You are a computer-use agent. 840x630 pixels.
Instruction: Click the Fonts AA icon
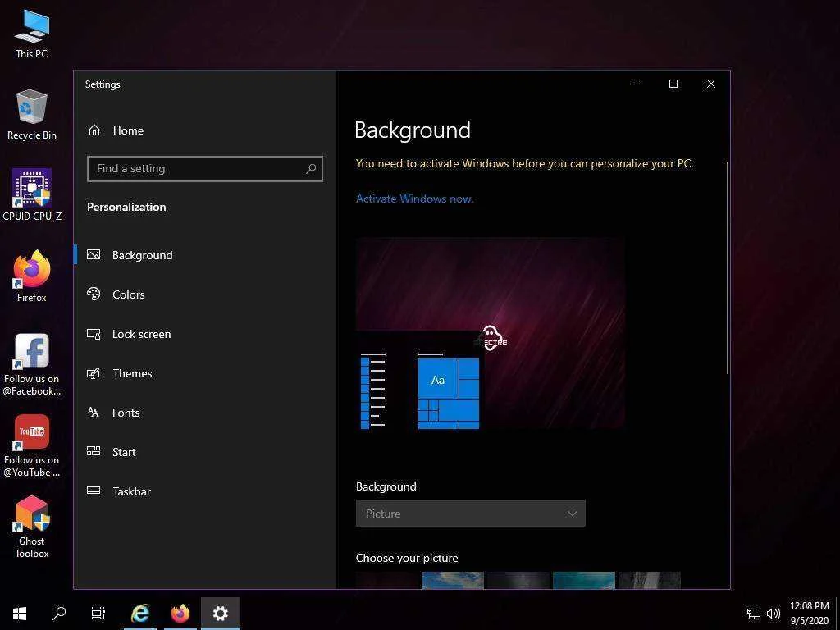(x=94, y=412)
